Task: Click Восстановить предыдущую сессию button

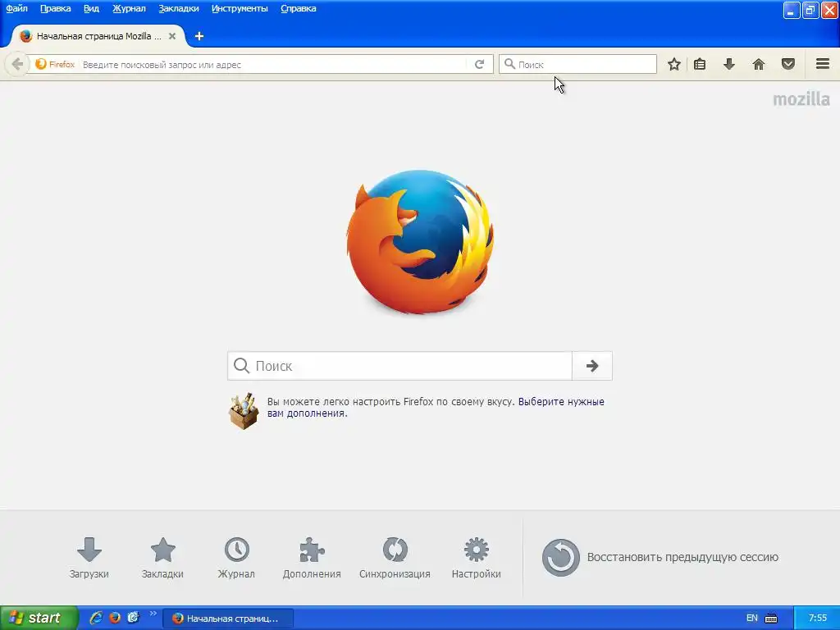Action: point(660,558)
